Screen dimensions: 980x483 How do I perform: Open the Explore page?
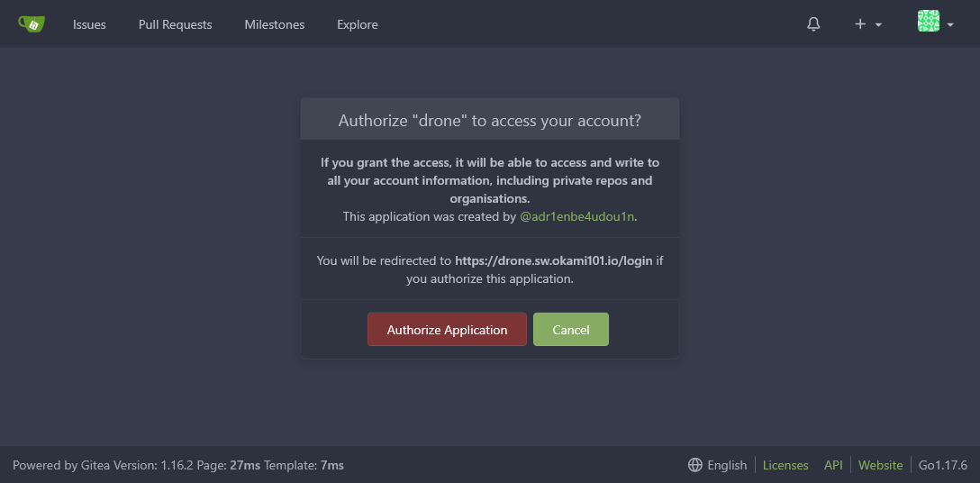[x=358, y=24]
